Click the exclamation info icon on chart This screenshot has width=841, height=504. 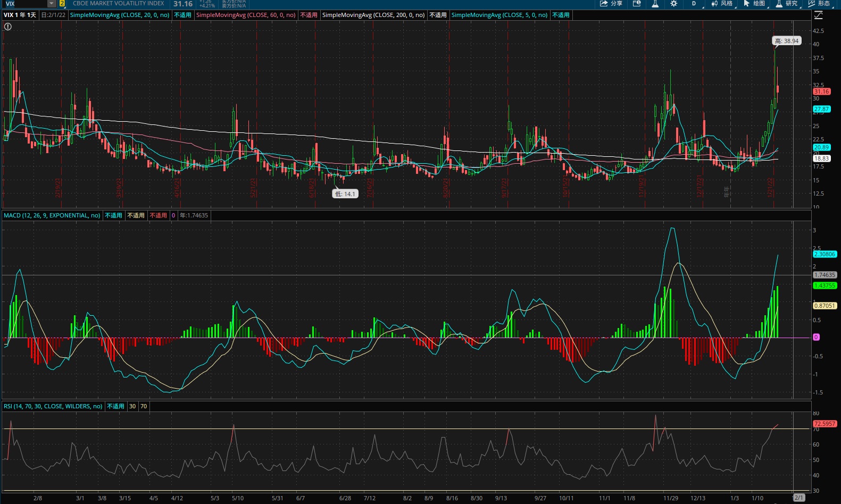[8, 27]
